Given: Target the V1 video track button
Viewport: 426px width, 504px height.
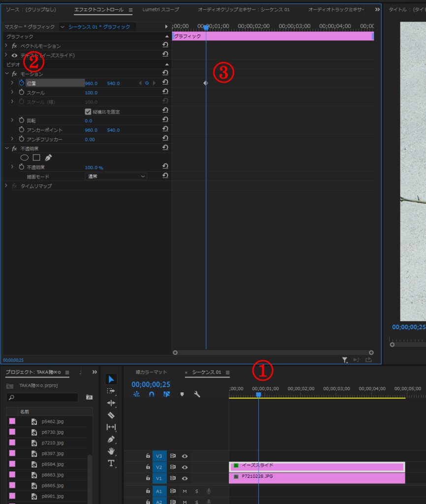Looking at the screenshot, I should [159, 478].
